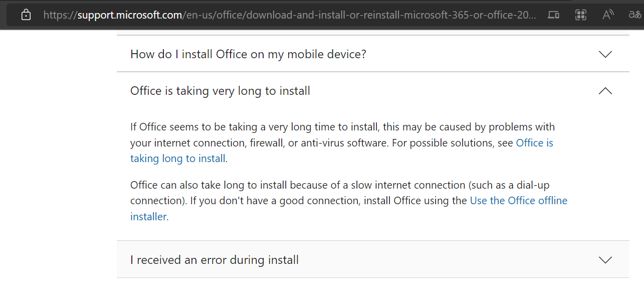Screen dimensions: 644x294
Task: Follow the 'Office is taking long to install' link
Action: pos(178,159)
